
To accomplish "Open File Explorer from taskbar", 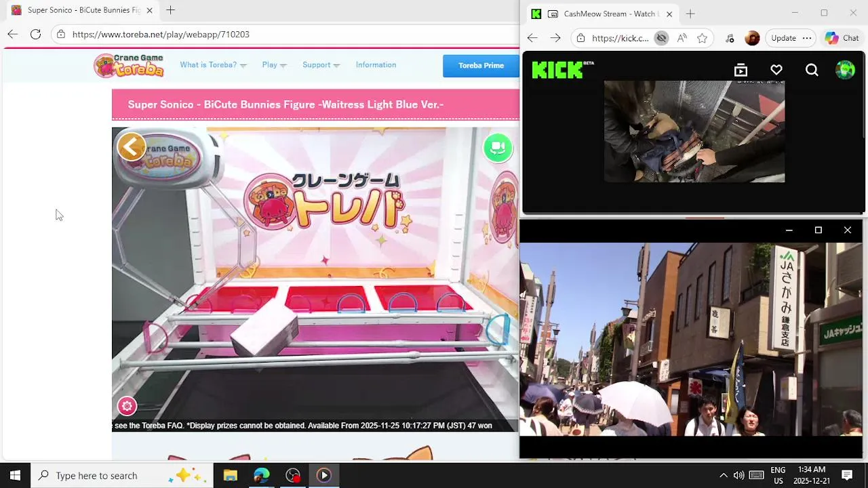I will point(230,475).
